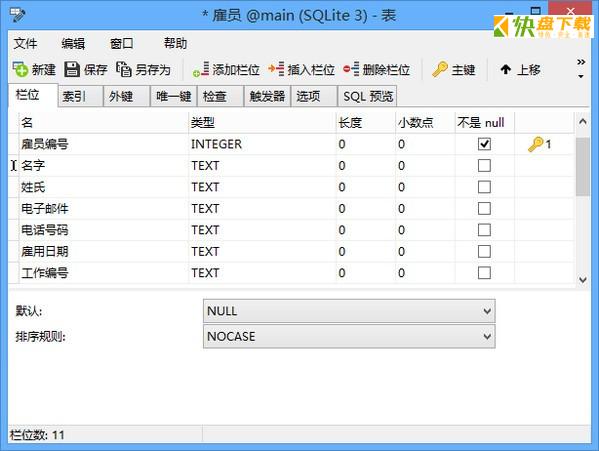Tick Not null for 雇用日期
The width and height of the screenshot is (599, 451).
(x=484, y=251)
